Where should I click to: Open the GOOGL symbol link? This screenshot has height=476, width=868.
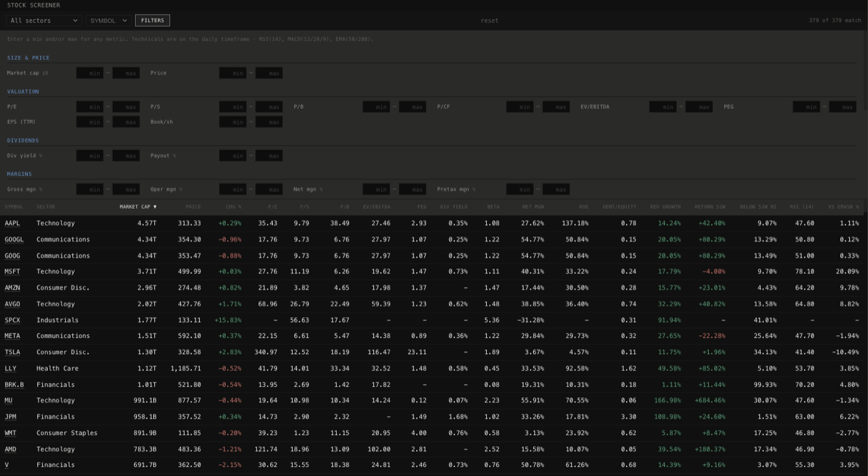pyautogui.click(x=14, y=239)
